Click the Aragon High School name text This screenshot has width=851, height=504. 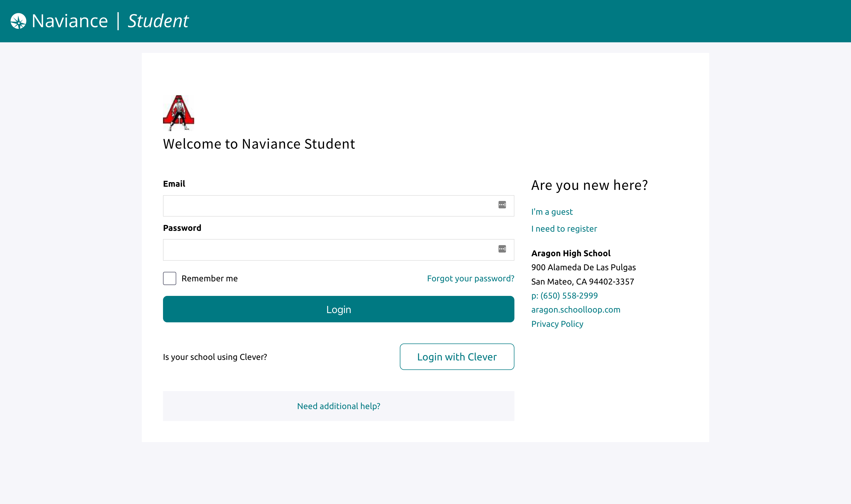point(571,253)
